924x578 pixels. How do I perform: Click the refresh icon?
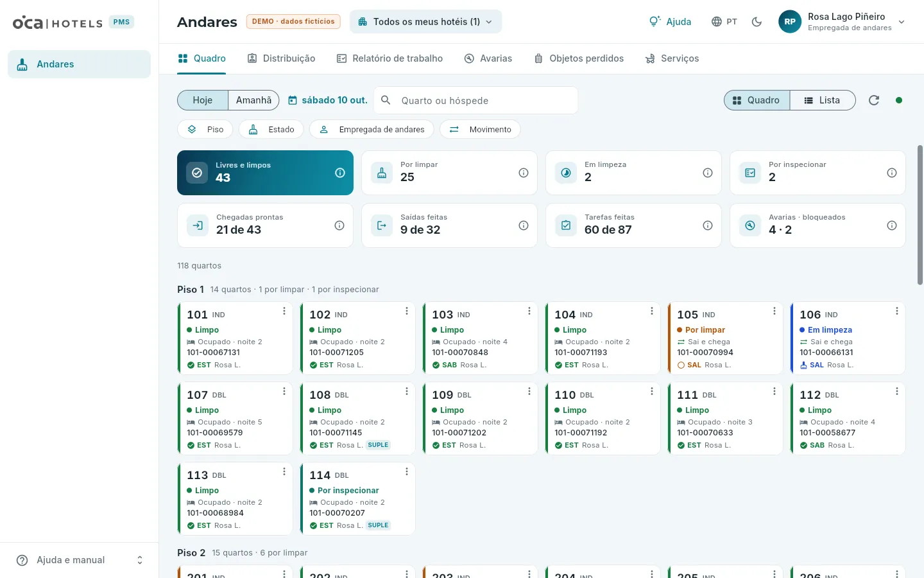(874, 100)
